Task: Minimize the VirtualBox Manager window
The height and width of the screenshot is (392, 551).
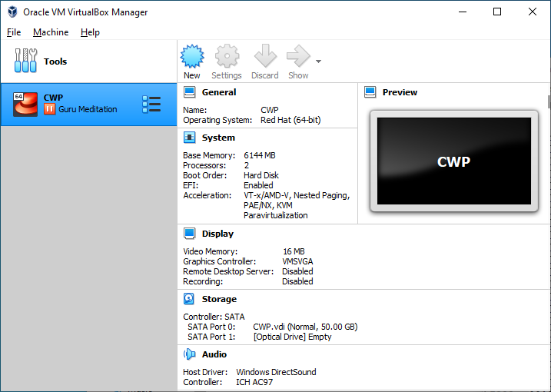Action: pos(463,12)
